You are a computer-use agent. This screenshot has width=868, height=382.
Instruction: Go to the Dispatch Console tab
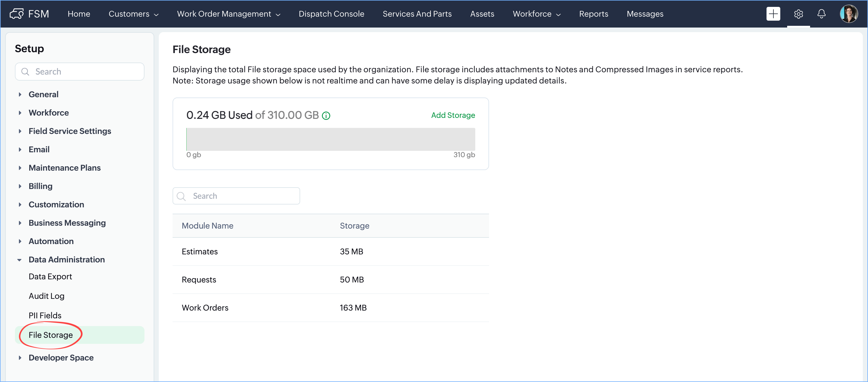331,14
